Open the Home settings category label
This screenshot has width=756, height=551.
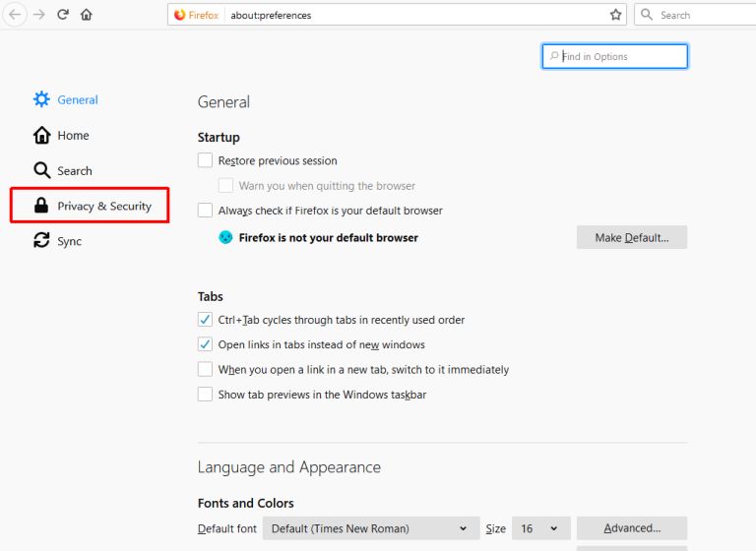73,136
